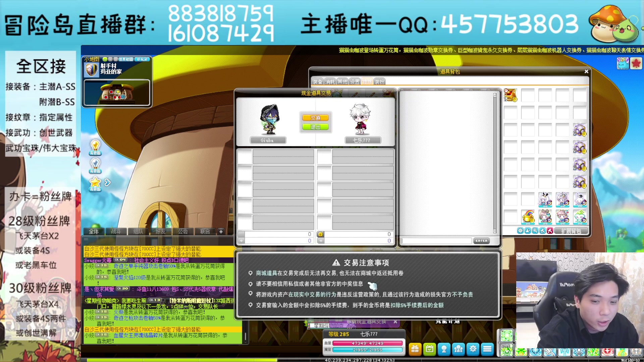The width and height of the screenshot is (644, 362).
Task: Minimize the minimap with green minus button
Action: 105,59
